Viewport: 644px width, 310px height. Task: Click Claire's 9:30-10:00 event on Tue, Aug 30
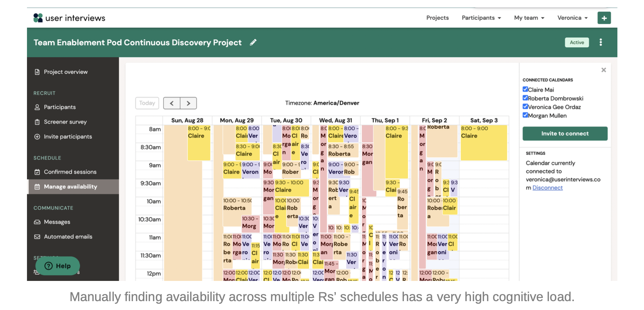(292, 188)
